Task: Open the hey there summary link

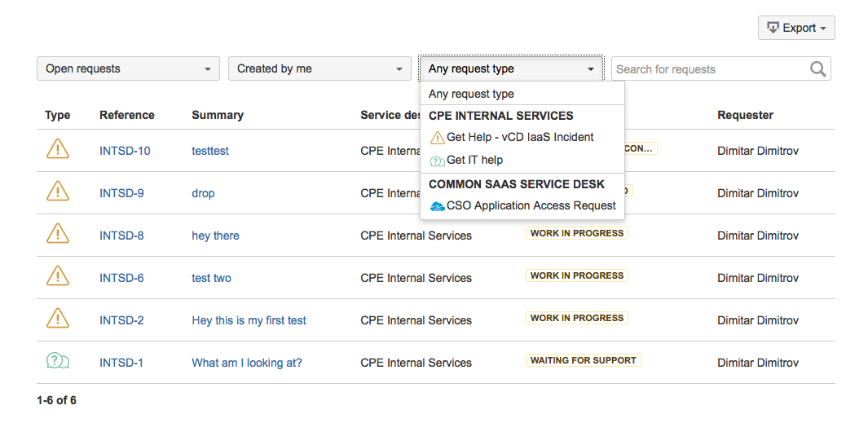Action: coord(215,236)
